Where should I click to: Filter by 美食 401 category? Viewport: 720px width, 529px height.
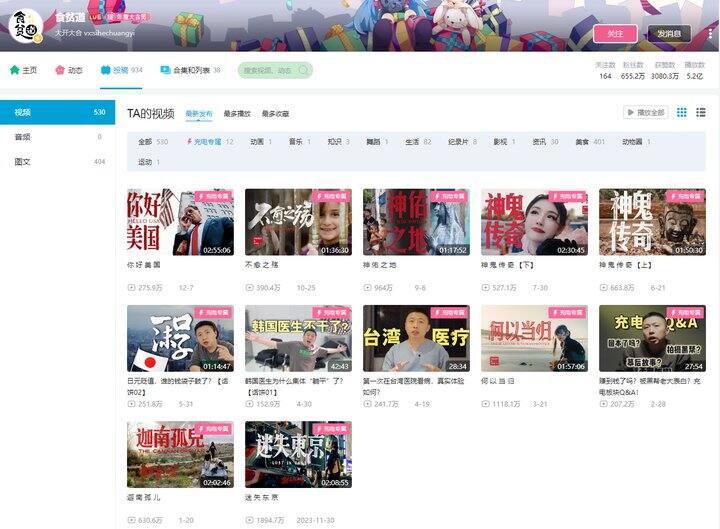point(590,142)
